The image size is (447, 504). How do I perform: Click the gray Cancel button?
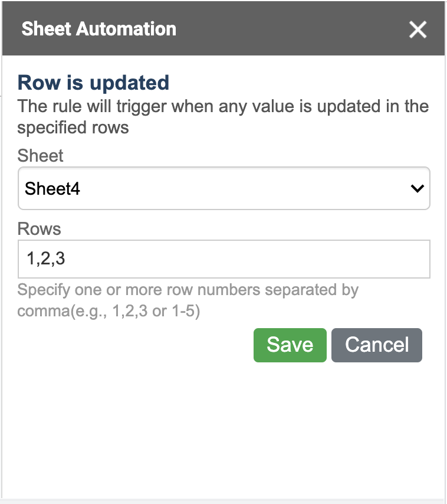[x=377, y=345]
